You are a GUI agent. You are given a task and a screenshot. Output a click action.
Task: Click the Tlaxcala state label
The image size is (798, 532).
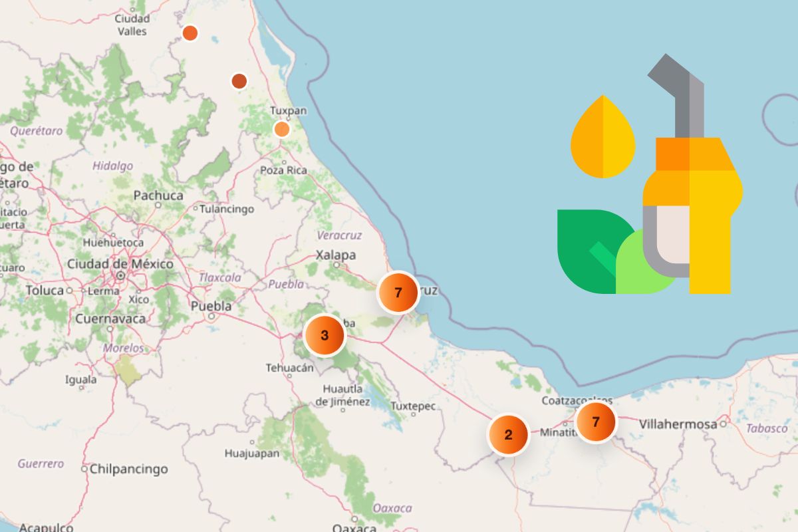(220, 277)
